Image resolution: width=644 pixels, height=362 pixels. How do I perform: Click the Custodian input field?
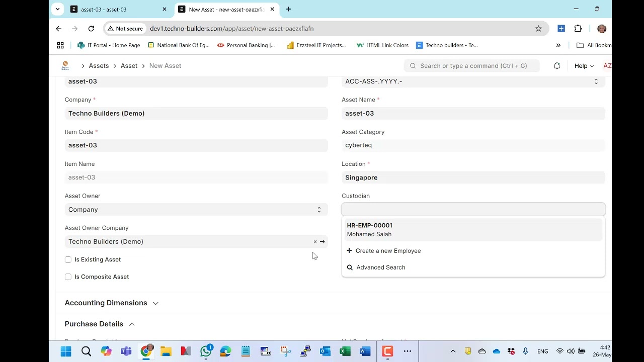pyautogui.click(x=473, y=209)
